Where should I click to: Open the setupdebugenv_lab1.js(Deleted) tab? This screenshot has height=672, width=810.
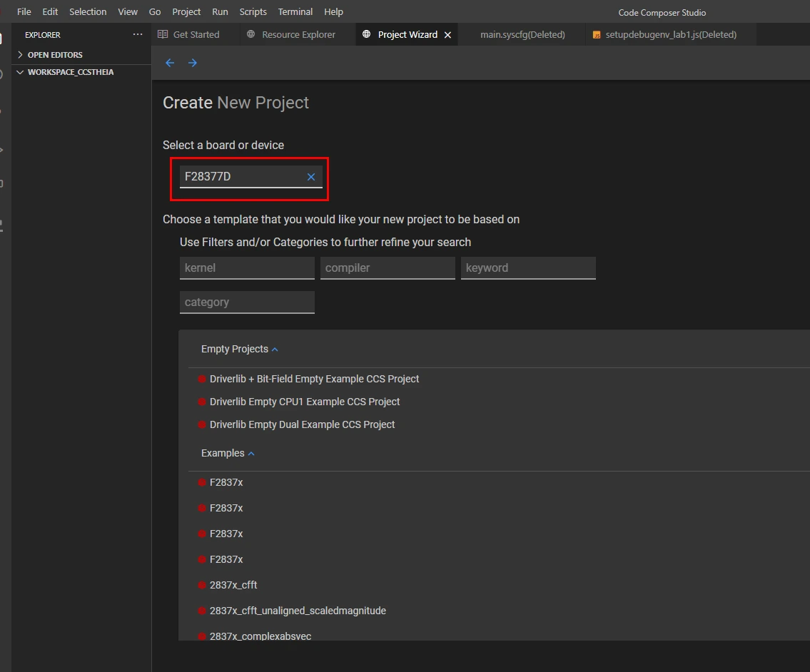[x=671, y=35]
